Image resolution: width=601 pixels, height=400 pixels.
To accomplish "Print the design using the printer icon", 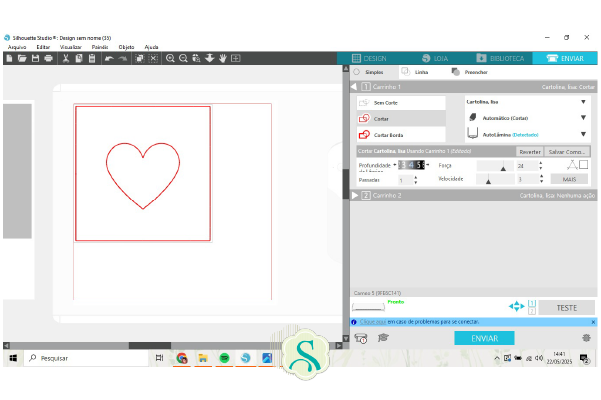I will [x=48, y=58].
